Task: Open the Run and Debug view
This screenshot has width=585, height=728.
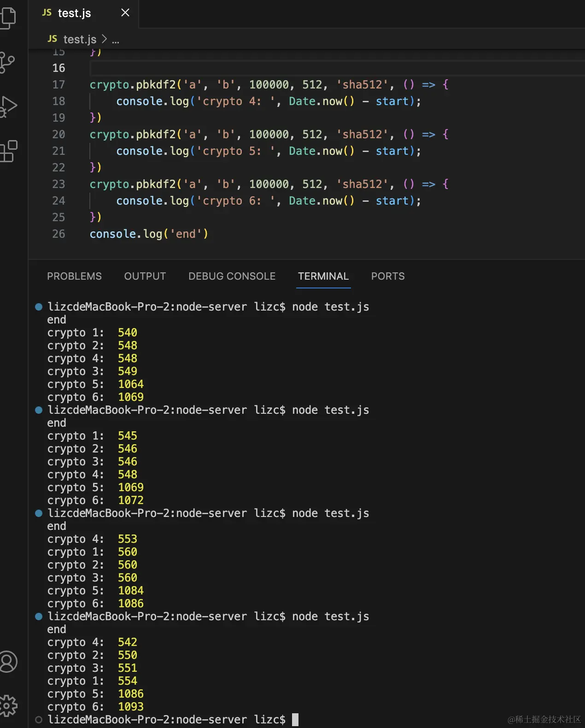Action: (x=8, y=106)
